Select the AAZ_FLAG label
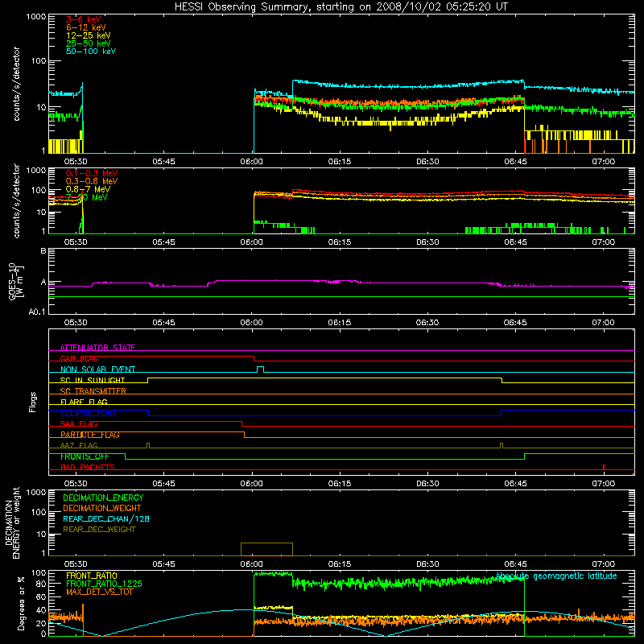This screenshot has width=644, height=644. coord(79,445)
